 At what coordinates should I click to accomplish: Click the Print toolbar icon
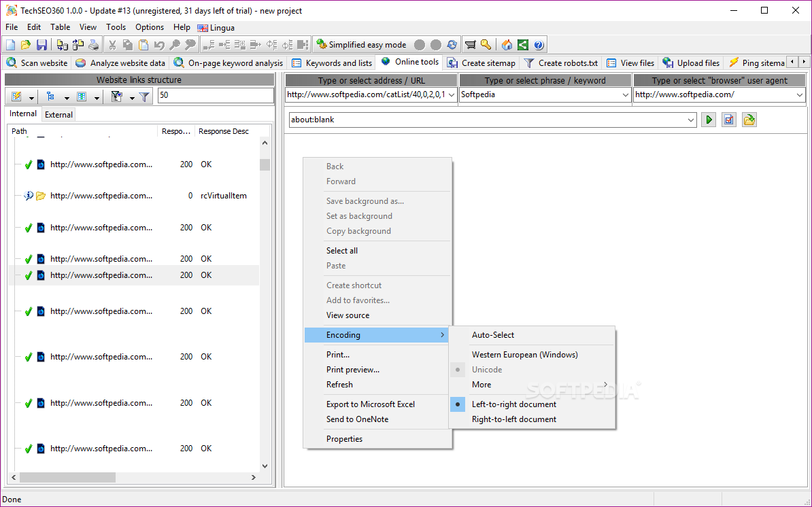pyautogui.click(x=94, y=45)
